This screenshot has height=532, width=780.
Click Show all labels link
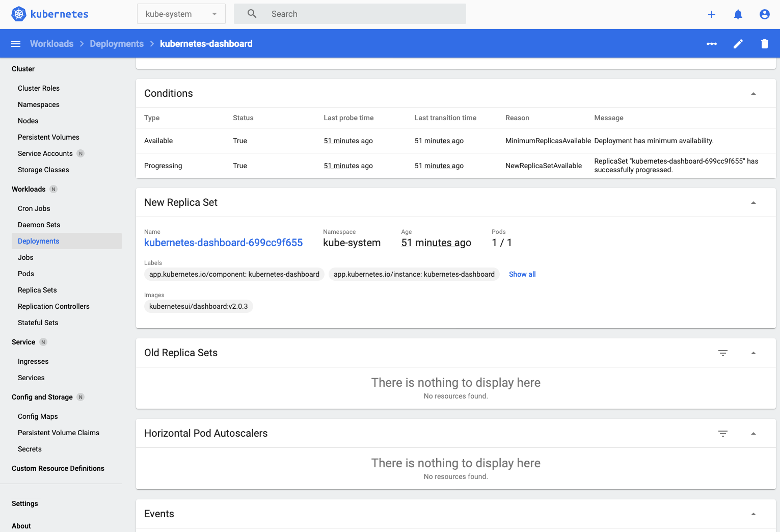tap(522, 274)
